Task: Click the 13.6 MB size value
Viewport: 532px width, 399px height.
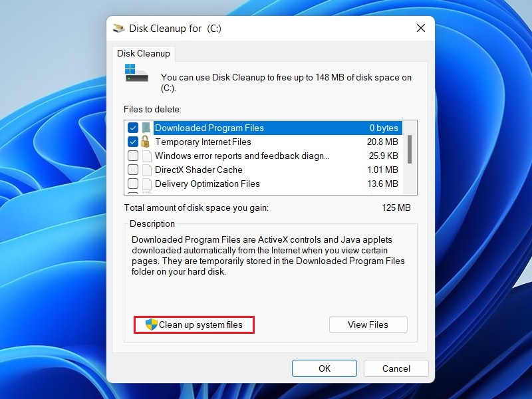Action: (x=383, y=184)
